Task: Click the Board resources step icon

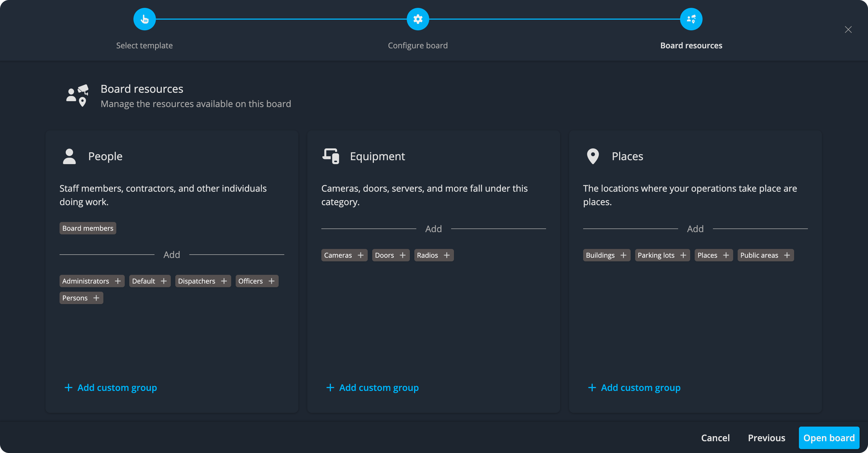Action: click(x=691, y=19)
